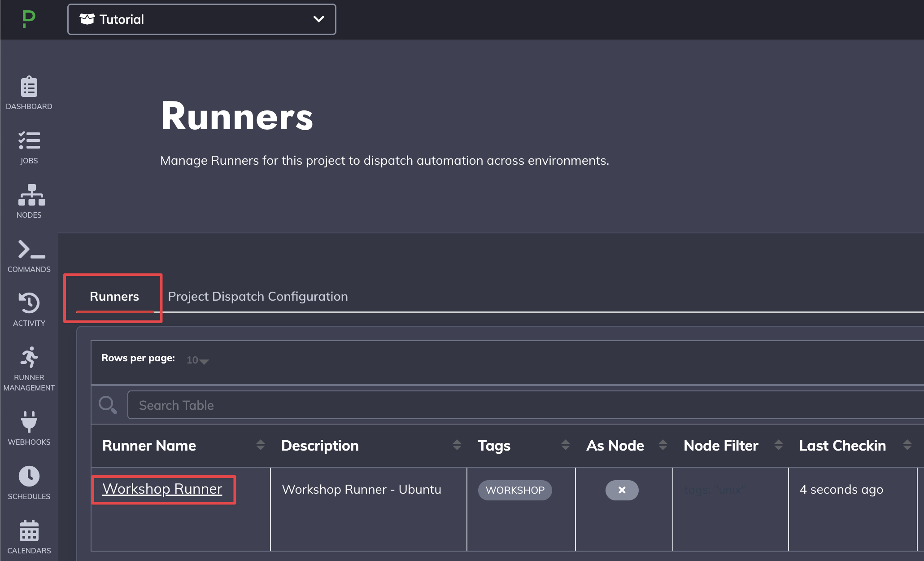
Task: Focus the Search Table input field
Action: click(526, 405)
